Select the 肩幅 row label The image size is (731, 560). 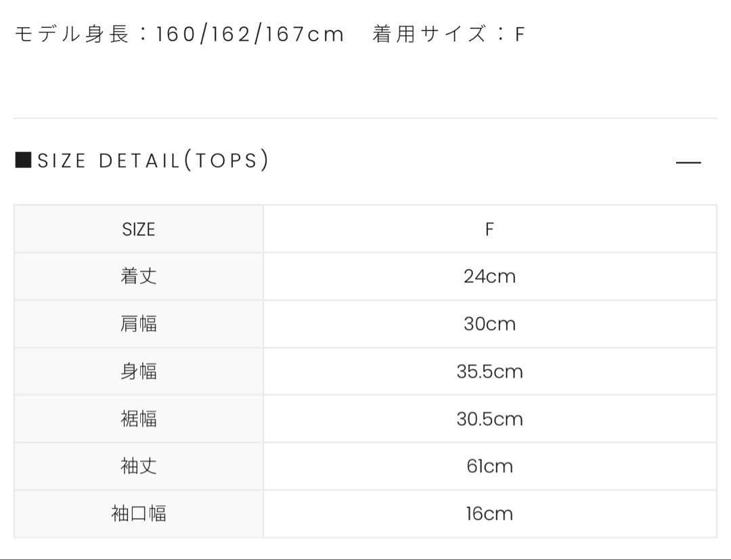(139, 324)
